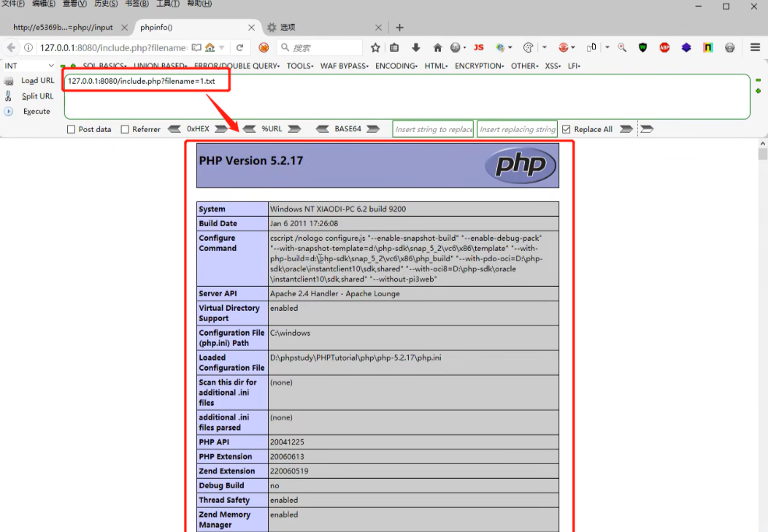
Task: Open the XSS dropdown menu
Action: [x=553, y=66]
